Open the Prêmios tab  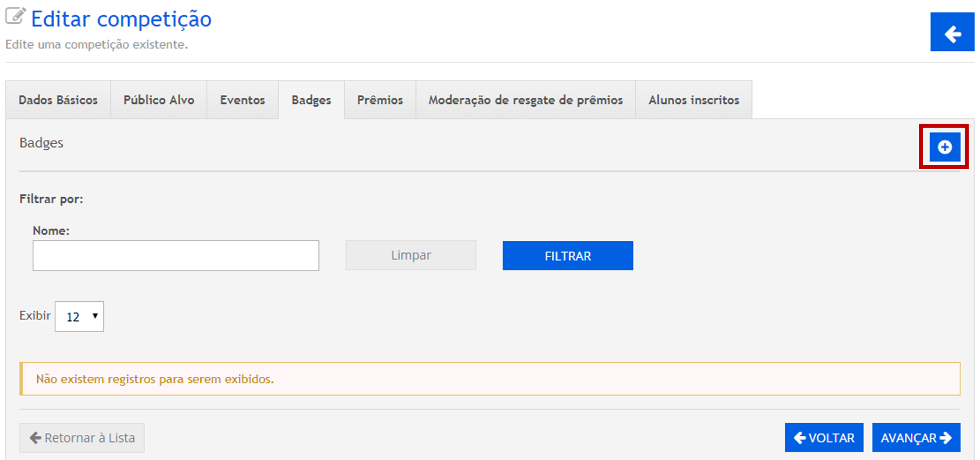click(380, 100)
